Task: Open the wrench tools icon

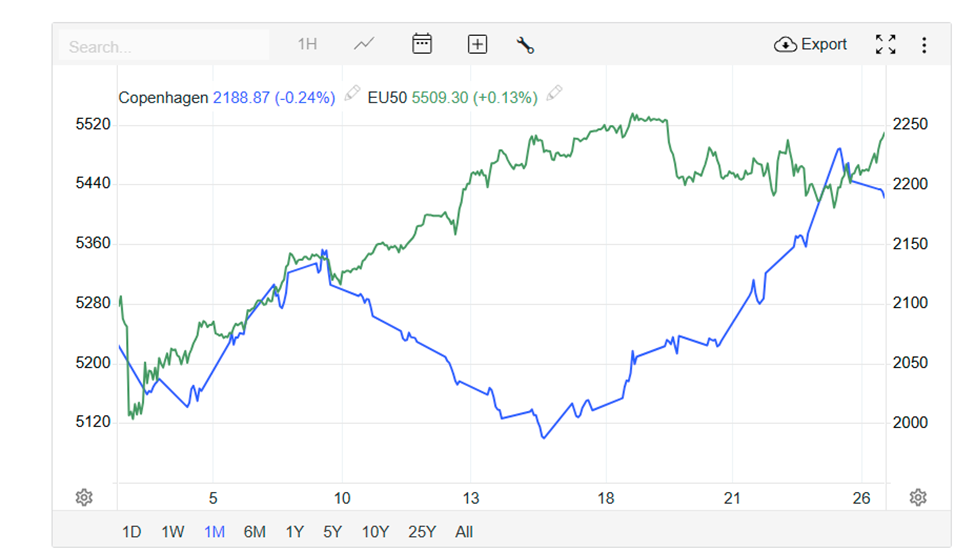Action: [526, 45]
